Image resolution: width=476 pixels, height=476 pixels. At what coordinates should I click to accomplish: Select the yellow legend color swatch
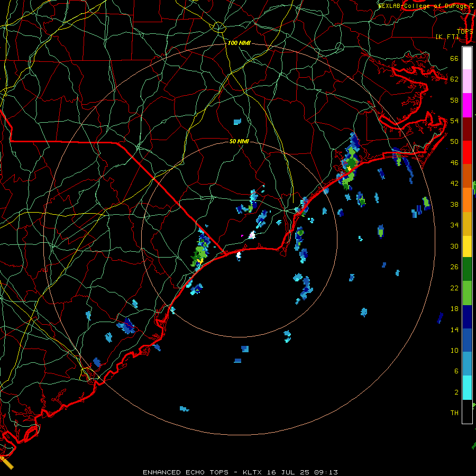pyautogui.click(x=467, y=246)
